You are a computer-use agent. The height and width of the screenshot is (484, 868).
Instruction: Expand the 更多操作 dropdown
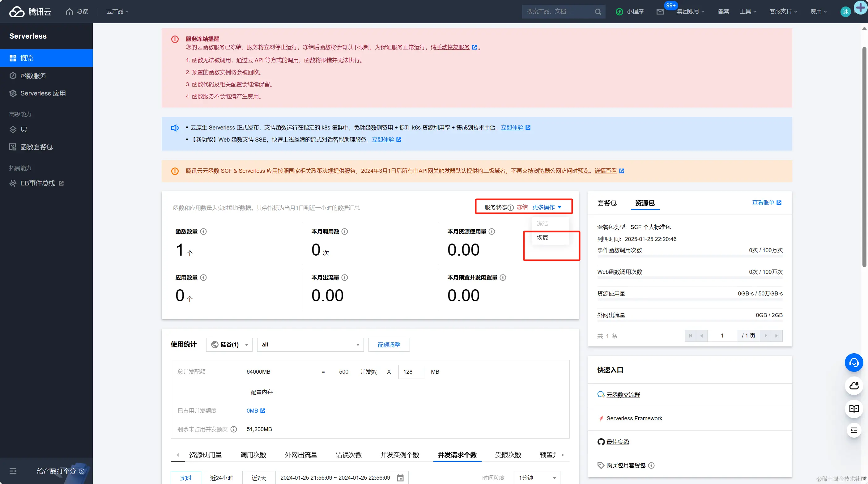(x=547, y=207)
